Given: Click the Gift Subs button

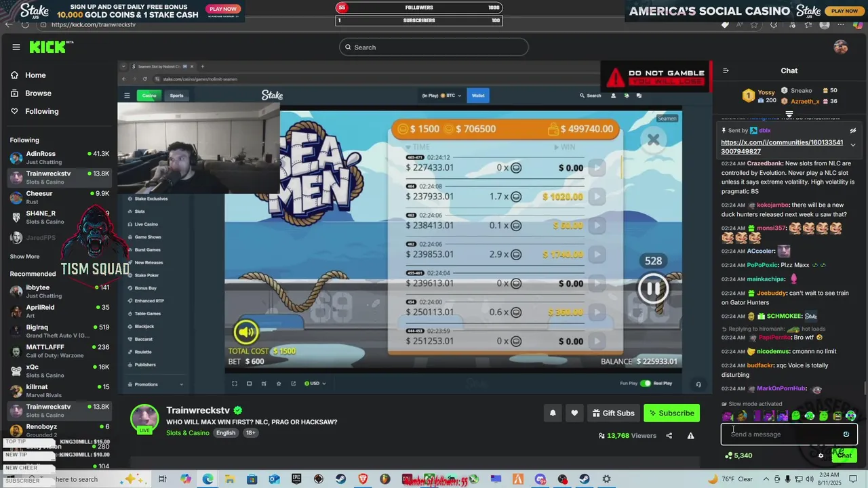Looking at the screenshot, I should pyautogui.click(x=614, y=413).
